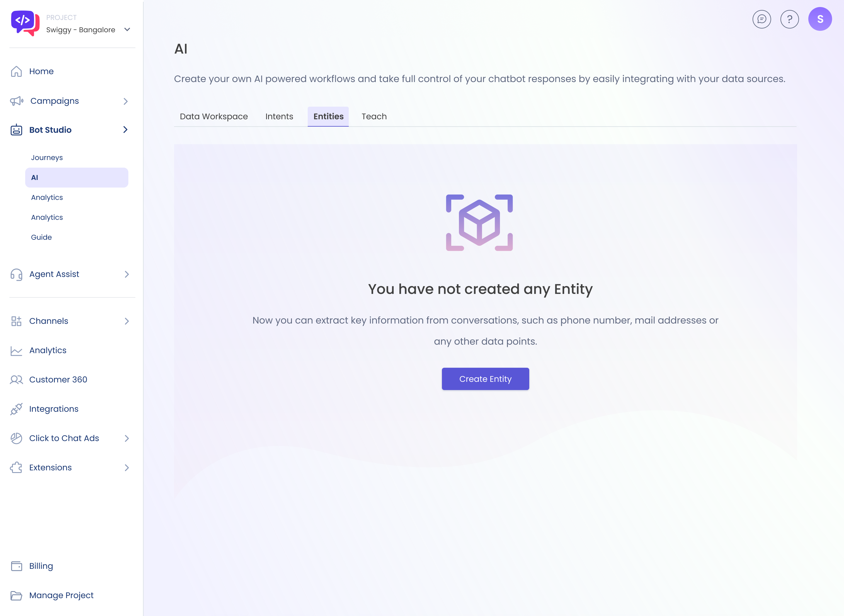Click the Bot Studio icon in sidebar
844x616 pixels.
click(16, 130)
